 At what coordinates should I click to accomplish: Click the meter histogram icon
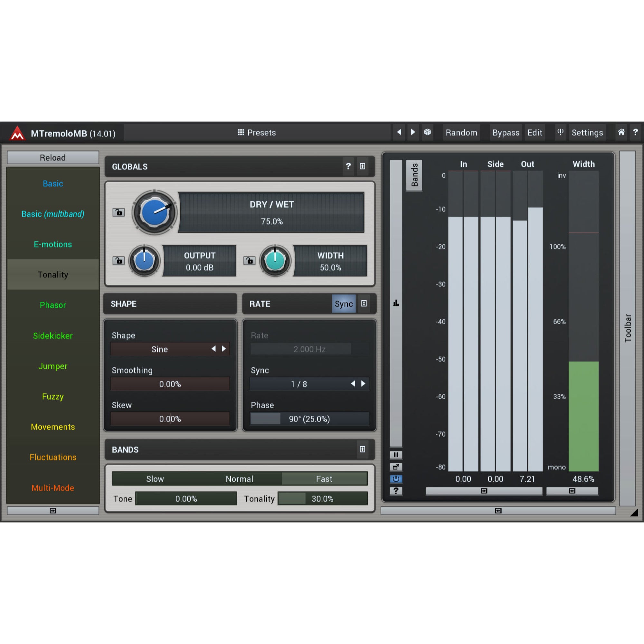(x=396, y=303)
